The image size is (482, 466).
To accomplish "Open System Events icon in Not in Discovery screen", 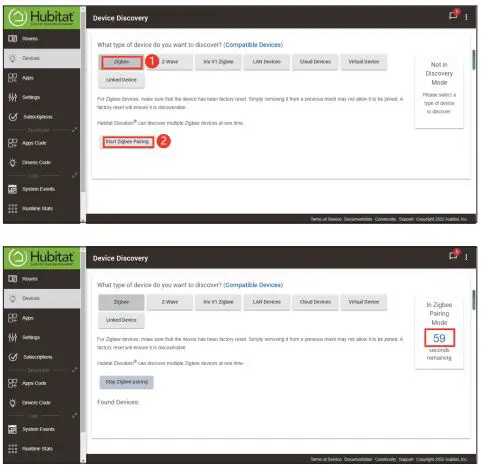I will (x=12, y=189).
